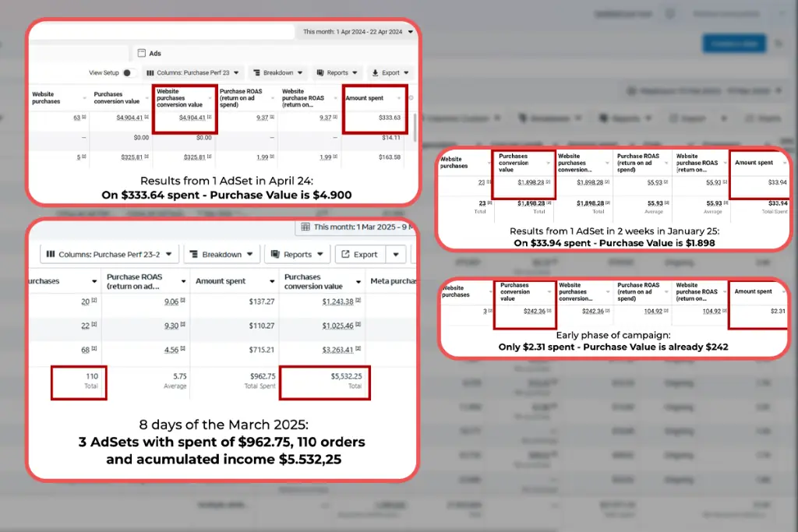Toggle the View Setup switch
This screenshot has height=532, width=798.
[129, 73]
